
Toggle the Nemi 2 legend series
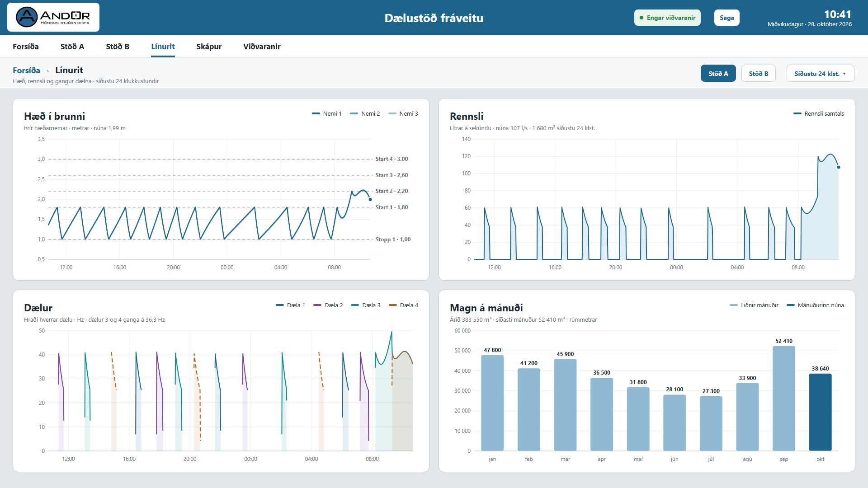pyautogui.click(x=365, y=113)
